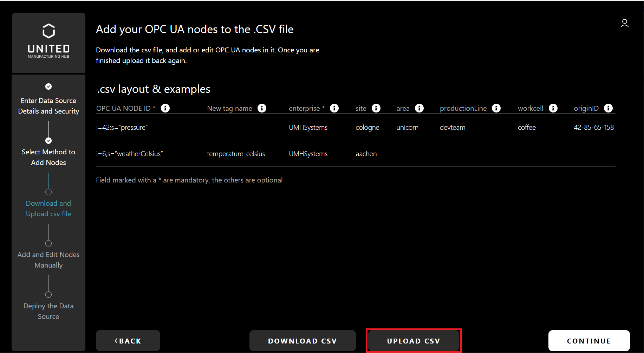Open the info tooltip for enterprise column
The image size is (644, 353).
(334, 108)
